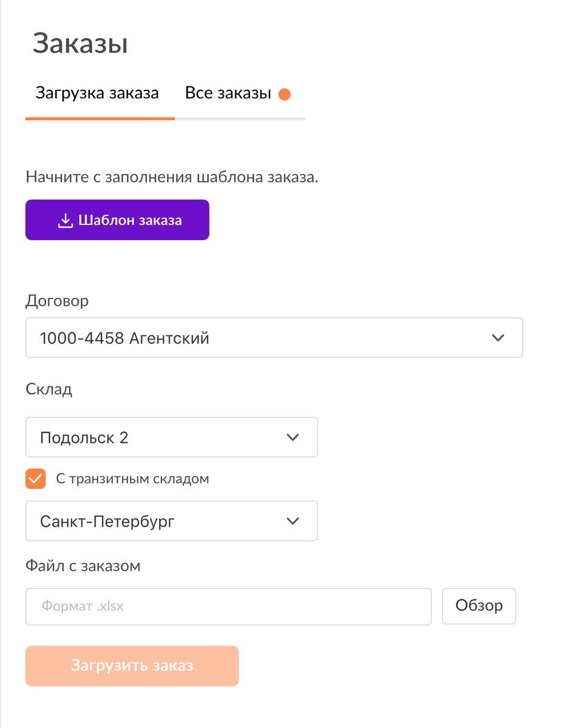Click the Формат .xlsx file input field
The width and height of the screenshot is (565, 728).
228,605
